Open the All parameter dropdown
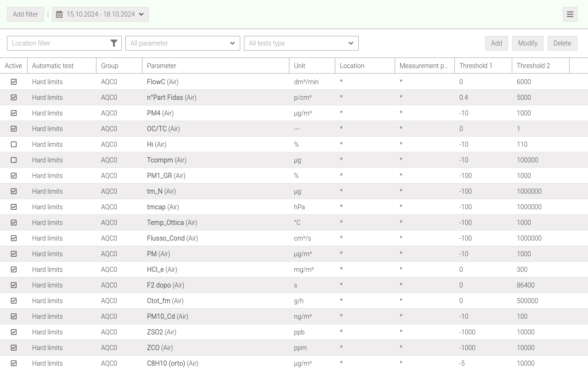The height and width of the screenshot is (368, 588). point(183,43)
